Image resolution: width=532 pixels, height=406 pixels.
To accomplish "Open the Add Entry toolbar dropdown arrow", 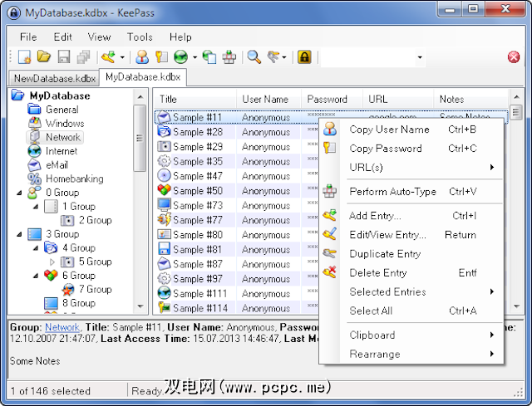I will coord(122,57).
